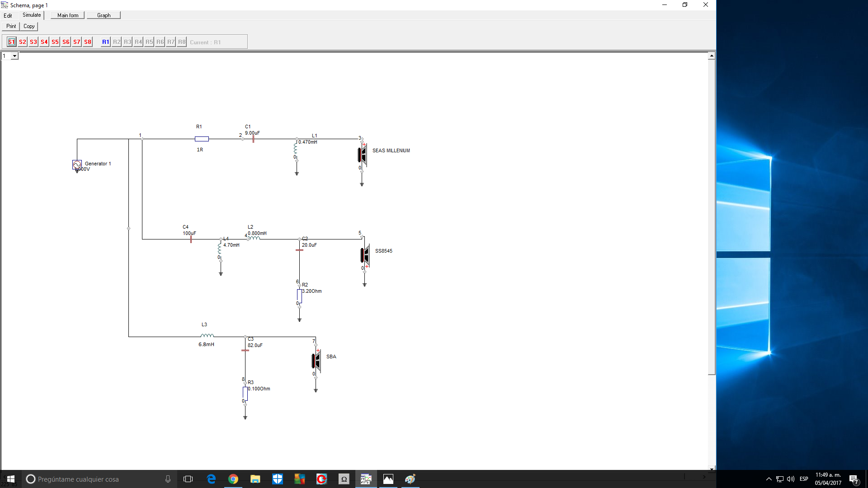
Task: Switch to schema S6
Action: [66, 42]
